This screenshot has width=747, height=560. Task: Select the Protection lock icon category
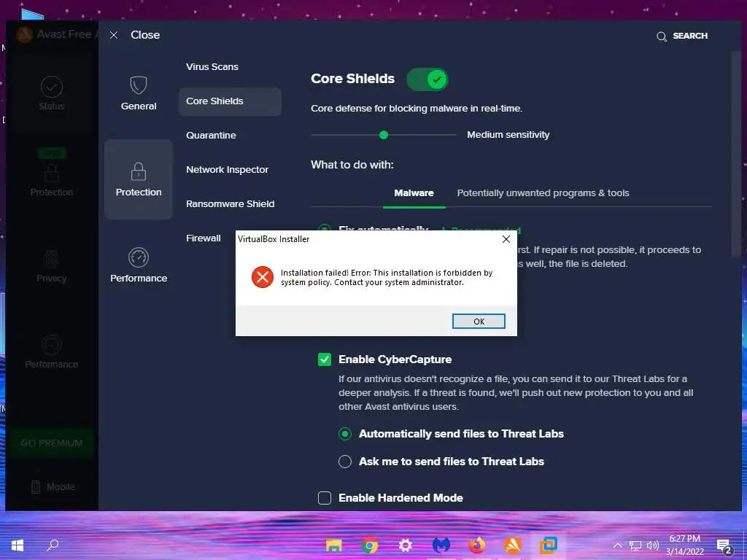pos(138,171)
